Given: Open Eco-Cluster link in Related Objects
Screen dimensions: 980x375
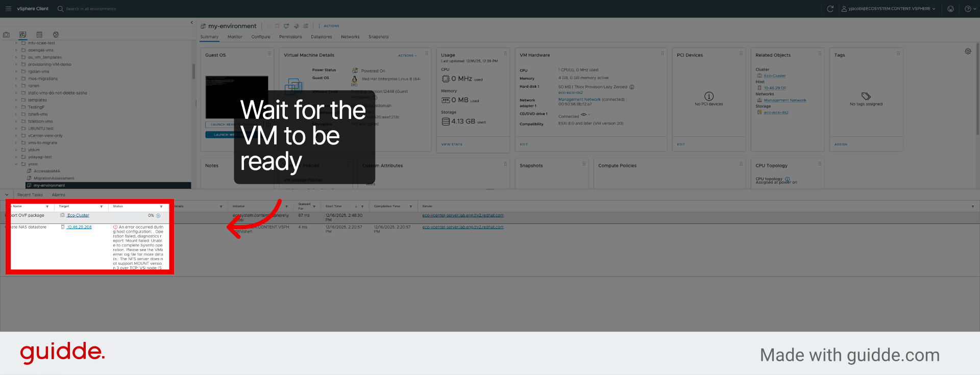Looking at the screenshot, I should [x=775, y=76].
